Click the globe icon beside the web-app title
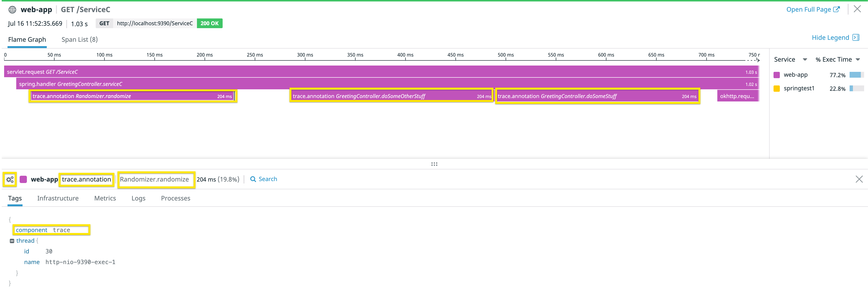This screenshot has width=868, height=300. (x=12, y=9)
